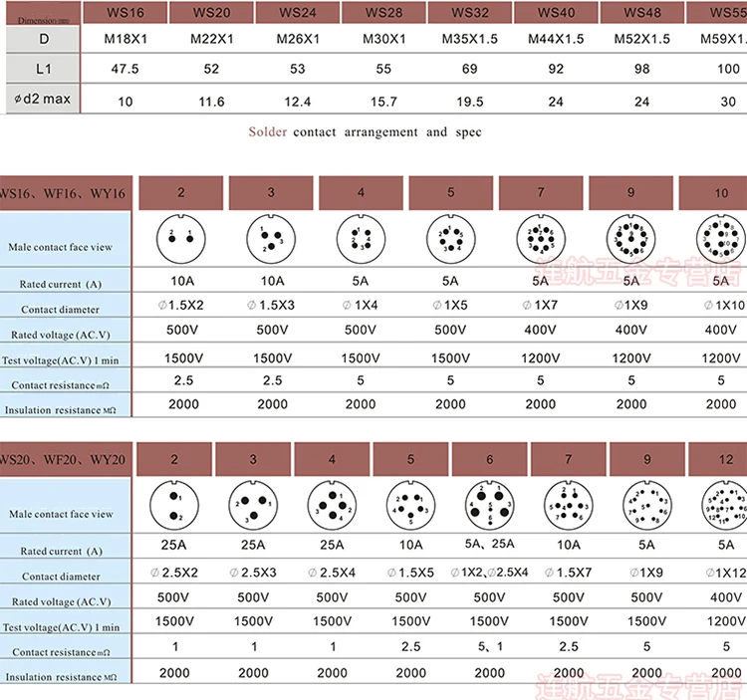Click the 4-contact face view diagram under WS16
The width and height of the screenshot is (747, 700).
tap(361, 239)
